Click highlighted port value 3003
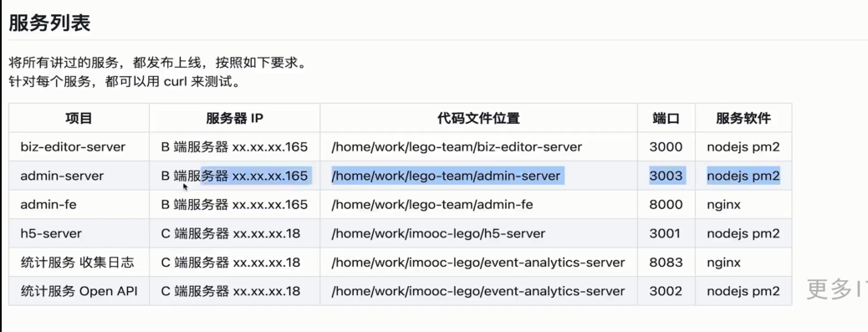This screenshot has height=332, width=868. point(666,176)
